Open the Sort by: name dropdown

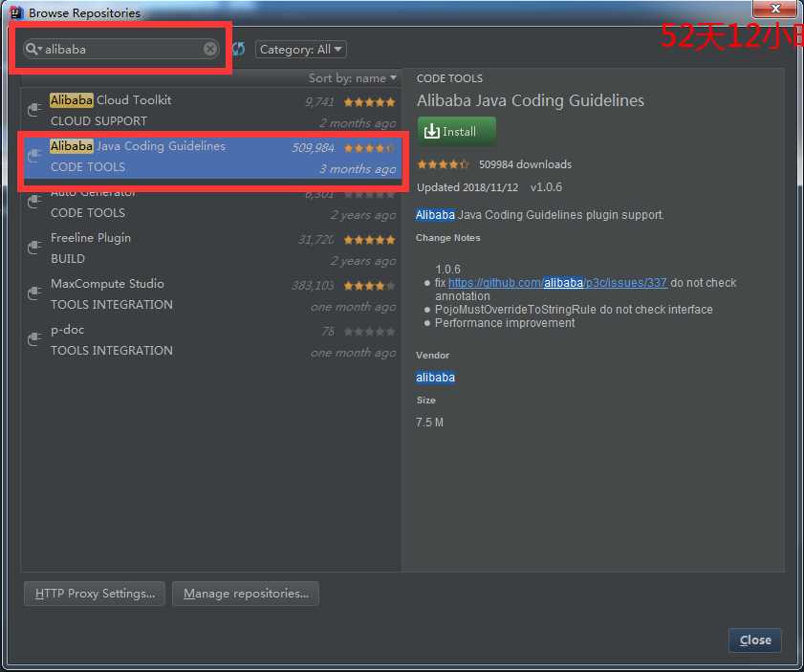[352, 78]
